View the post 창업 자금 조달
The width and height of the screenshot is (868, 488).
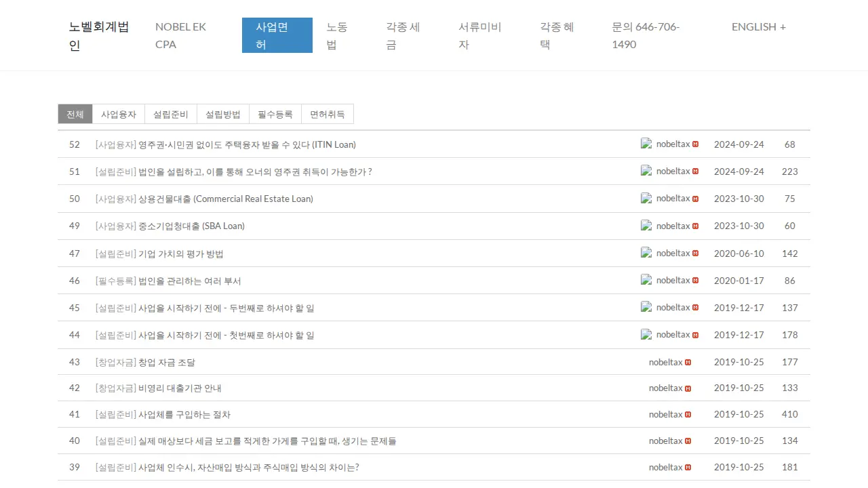pos(167,362)
